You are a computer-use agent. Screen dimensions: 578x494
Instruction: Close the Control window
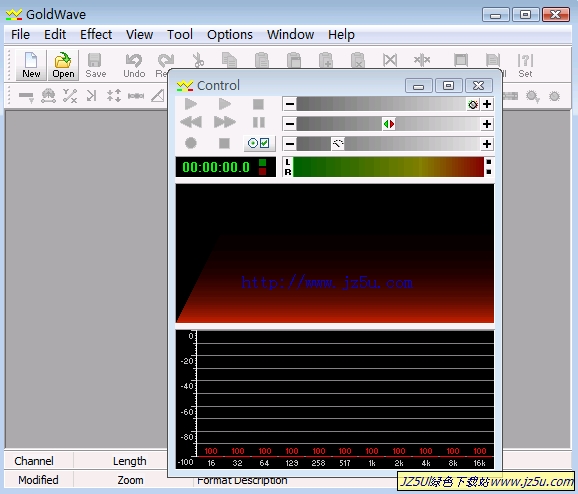click(478, 86)
